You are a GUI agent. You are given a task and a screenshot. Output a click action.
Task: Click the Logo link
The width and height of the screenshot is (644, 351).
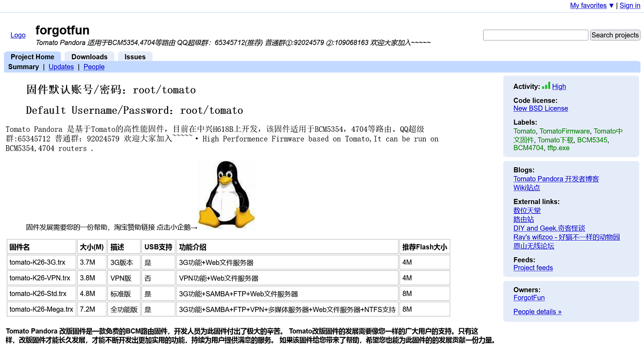[x=18, y=35]
